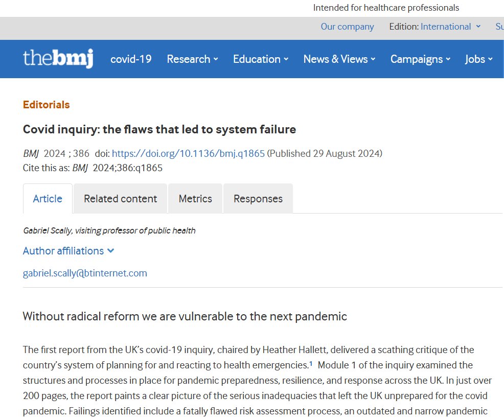Open the article DOI link
This screenshot has height=420, width=504.
[188, 154]
